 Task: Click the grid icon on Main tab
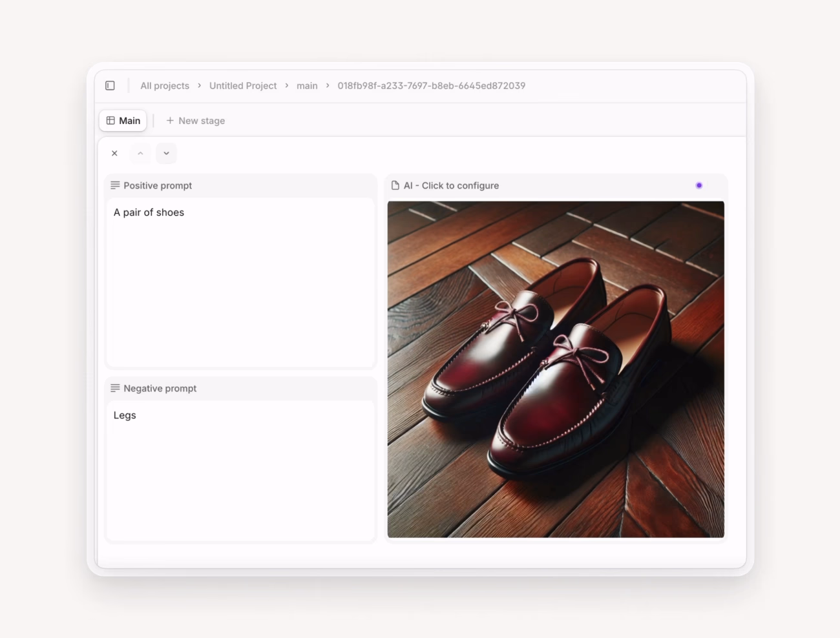(x=110, y=121)
